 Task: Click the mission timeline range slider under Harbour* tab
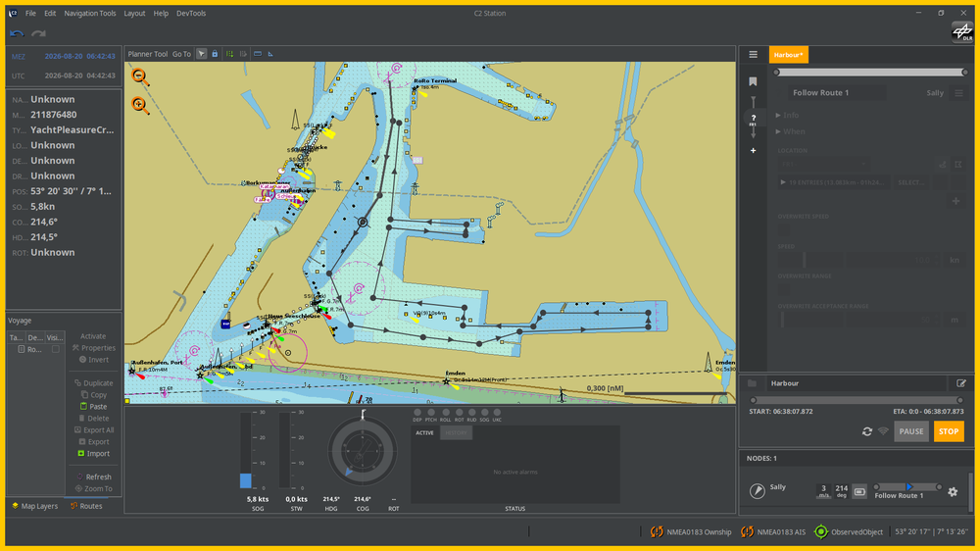point(870,73)
